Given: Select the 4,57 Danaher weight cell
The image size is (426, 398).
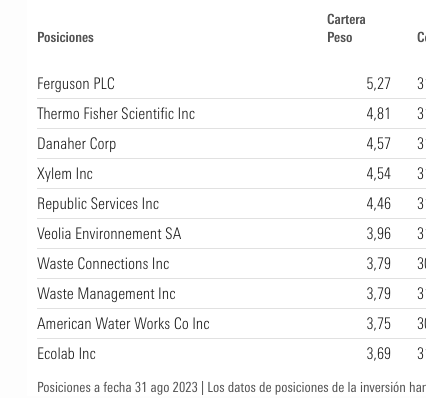Looking at the screenshot, I should tap(378, 144).
